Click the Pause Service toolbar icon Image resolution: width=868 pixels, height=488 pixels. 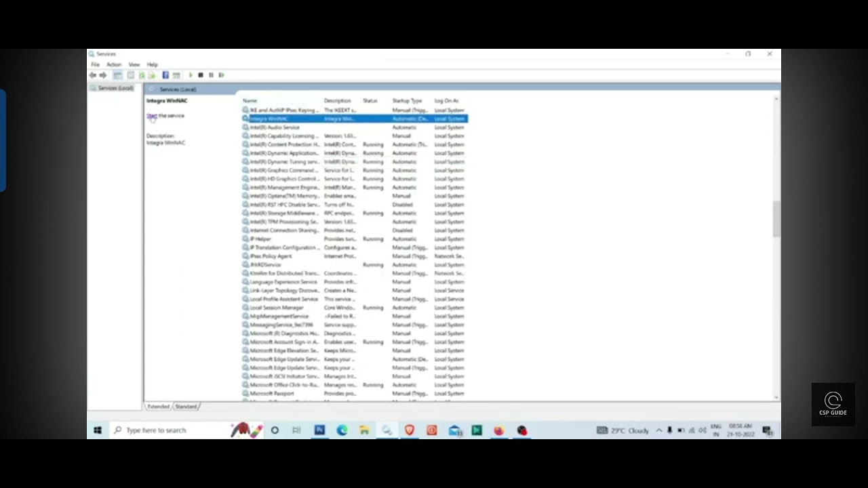click(211, 75)
